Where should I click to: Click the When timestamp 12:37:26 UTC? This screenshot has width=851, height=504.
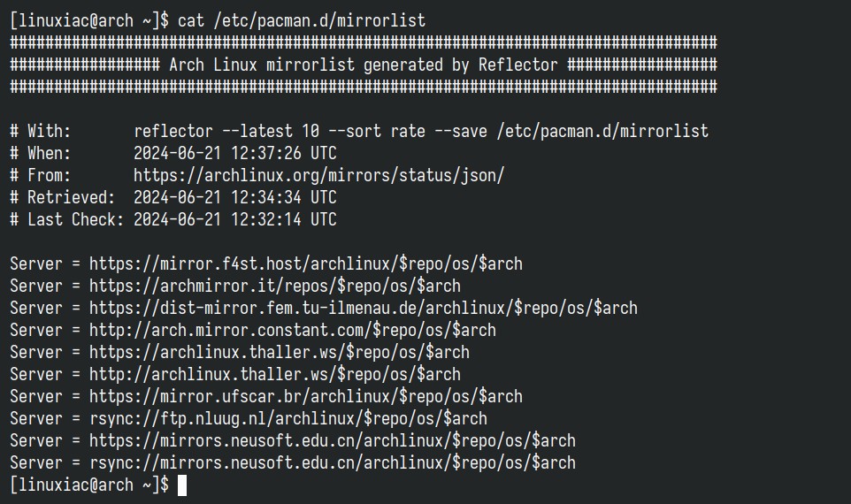pyautogui.click(x=235, y=154)
